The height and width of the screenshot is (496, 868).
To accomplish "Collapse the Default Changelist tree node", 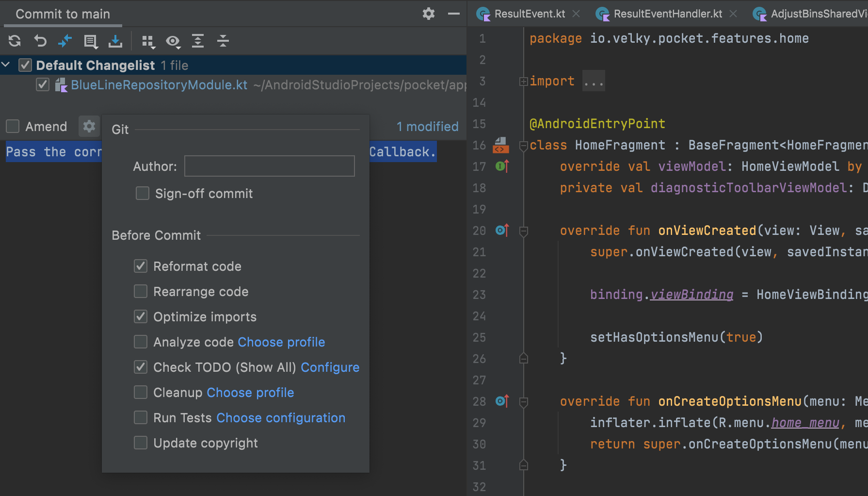I will 6,65.
